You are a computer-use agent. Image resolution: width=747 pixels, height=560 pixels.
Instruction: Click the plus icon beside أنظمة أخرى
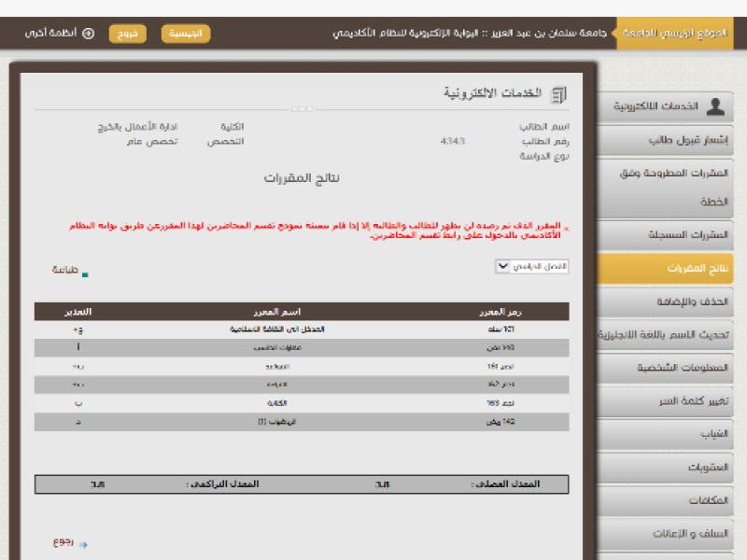click(89, 33)
